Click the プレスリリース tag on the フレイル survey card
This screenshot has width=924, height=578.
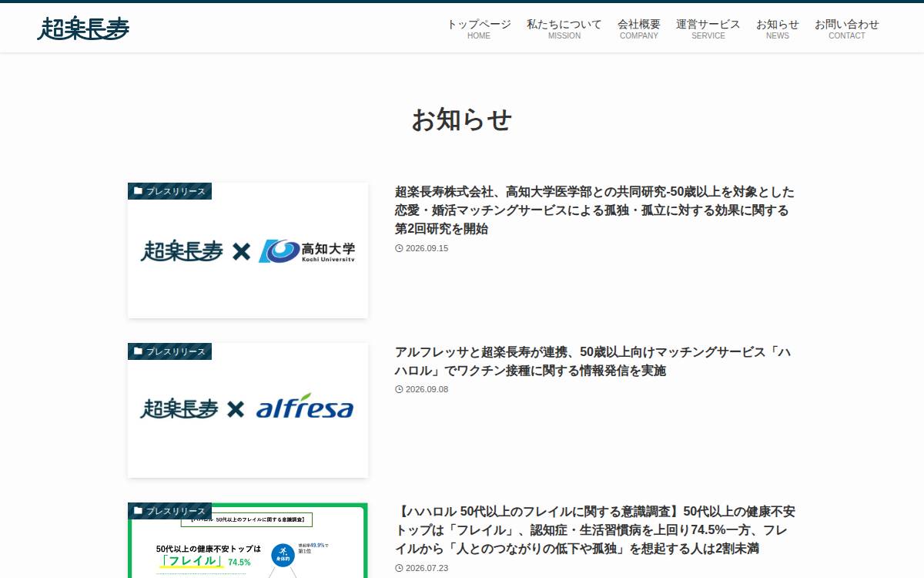click(169, 511)
